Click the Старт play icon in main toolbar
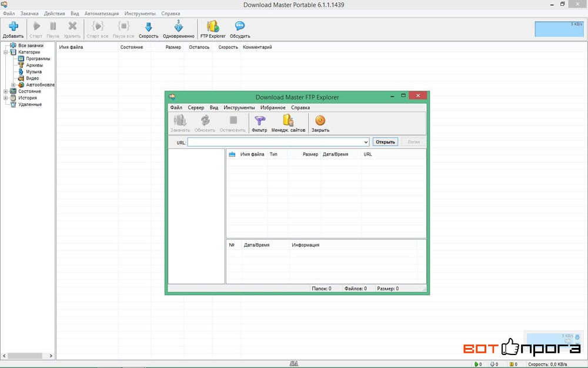The image size is (588, 368). 36,26
